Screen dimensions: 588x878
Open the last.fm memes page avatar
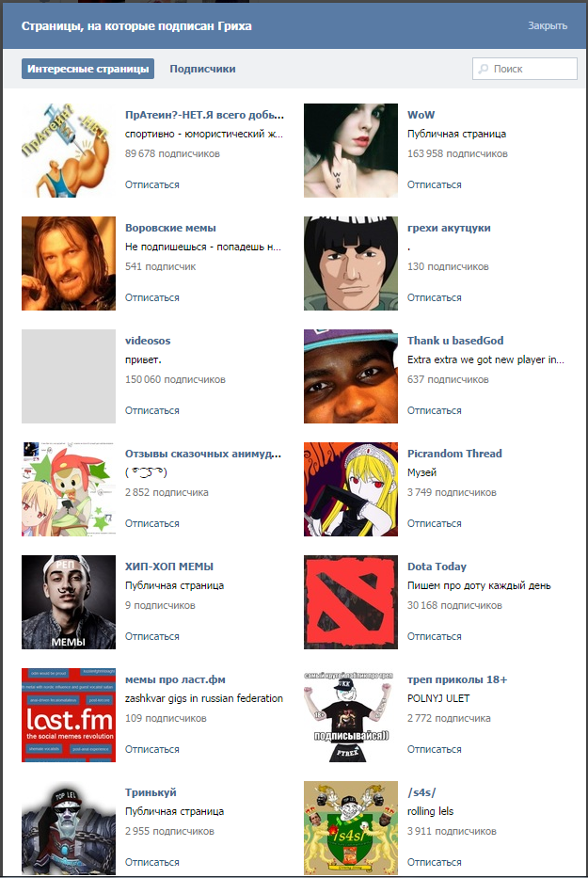69,715
